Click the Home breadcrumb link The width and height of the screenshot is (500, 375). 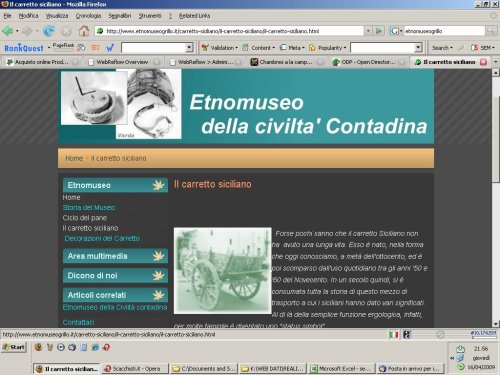point(74,158)
